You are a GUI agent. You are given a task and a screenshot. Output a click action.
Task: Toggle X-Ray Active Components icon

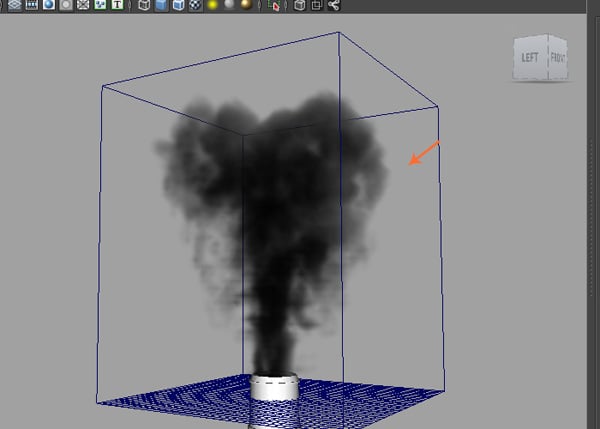pyautogui.click(x=316, y=5)
